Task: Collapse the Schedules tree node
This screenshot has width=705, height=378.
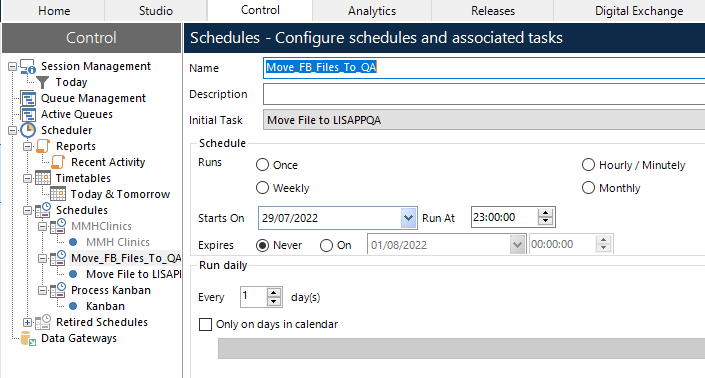Action: [27, 210]
